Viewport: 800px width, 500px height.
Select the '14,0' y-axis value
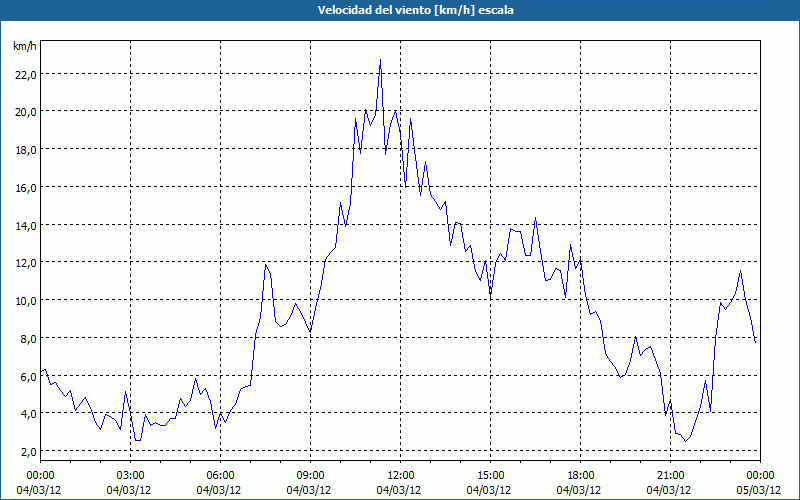[x=26, y=225]
